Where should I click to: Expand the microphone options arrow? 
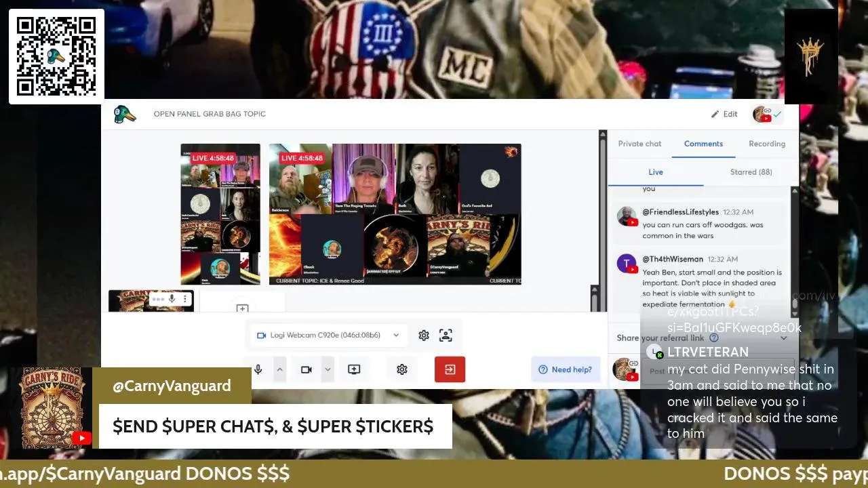[x=279, y=369]
